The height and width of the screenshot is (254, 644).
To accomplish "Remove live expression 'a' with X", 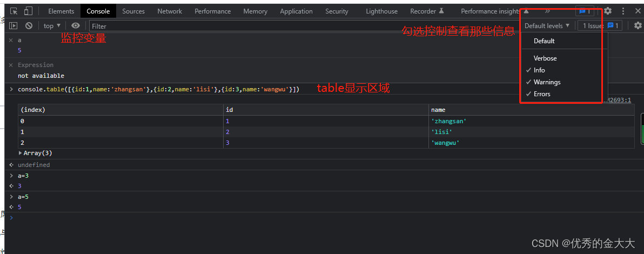I will 11,41.
